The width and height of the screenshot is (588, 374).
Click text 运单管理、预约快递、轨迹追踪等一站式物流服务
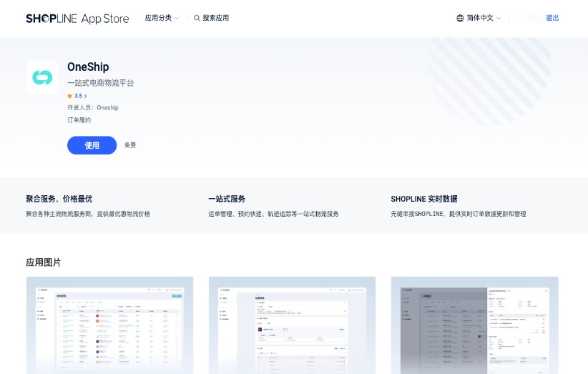click(273, 214)
